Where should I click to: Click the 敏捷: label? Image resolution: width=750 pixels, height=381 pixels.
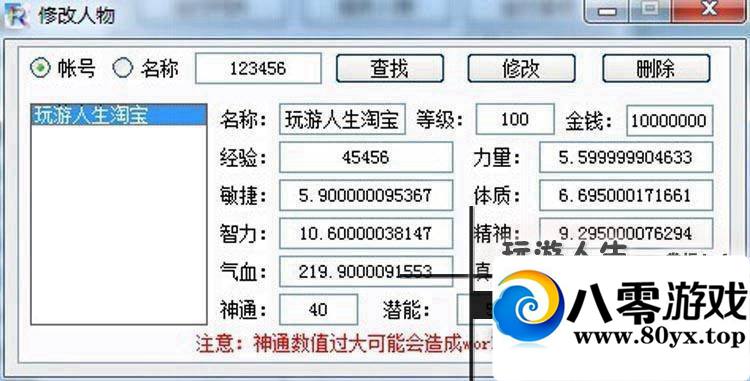click(243, 196)
